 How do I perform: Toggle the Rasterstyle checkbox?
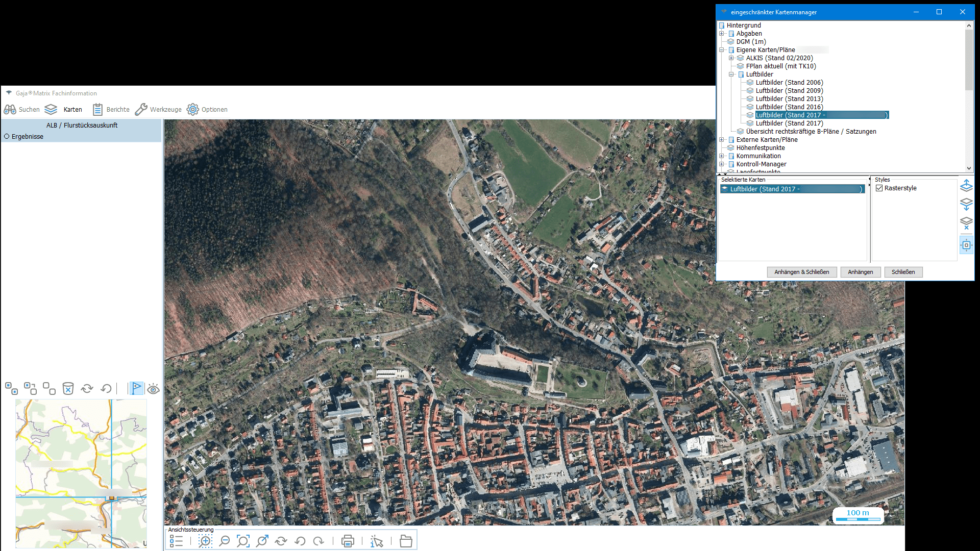(879, 188)
